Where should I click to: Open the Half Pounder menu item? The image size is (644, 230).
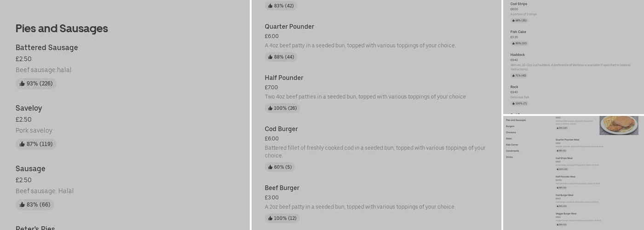(284, 78)
